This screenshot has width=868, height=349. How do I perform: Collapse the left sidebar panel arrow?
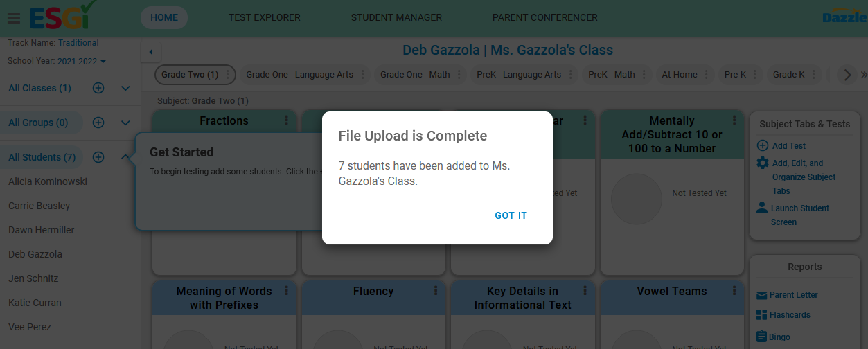click(150, 51)
